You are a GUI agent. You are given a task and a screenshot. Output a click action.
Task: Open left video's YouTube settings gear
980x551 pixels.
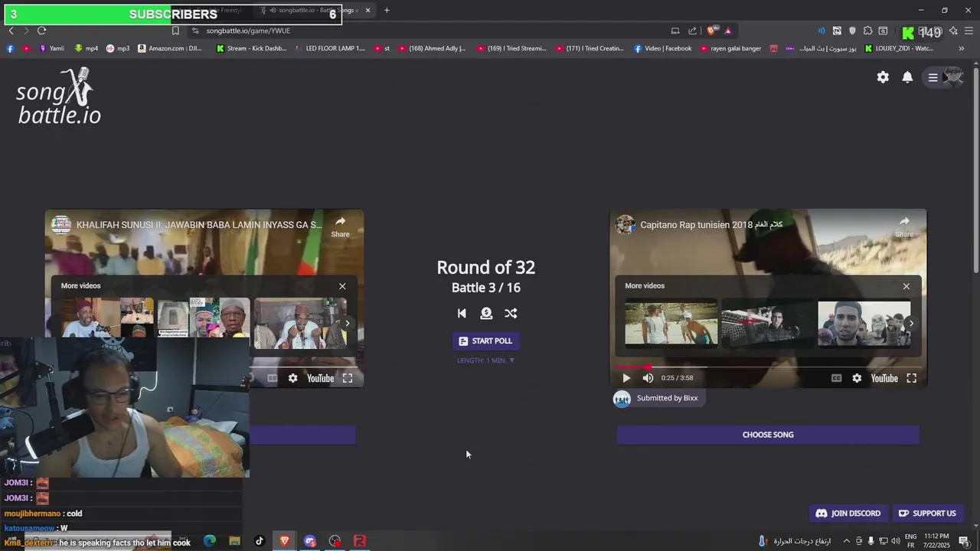pos(292,378)
